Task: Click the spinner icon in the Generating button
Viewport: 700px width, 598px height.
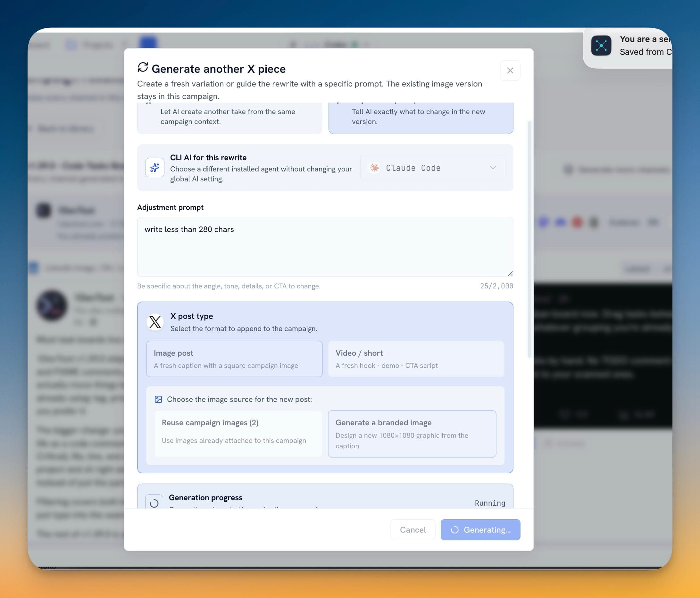Action: point(455,529)
